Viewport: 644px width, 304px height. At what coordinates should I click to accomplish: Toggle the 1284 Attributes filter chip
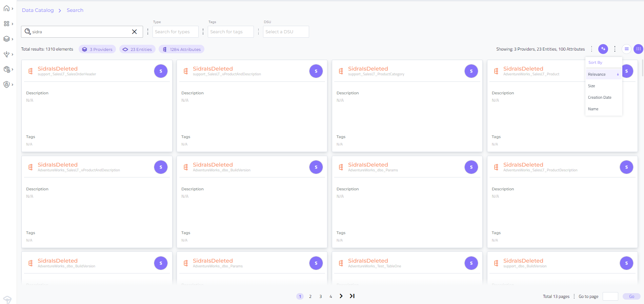click(x=181, y=49)
